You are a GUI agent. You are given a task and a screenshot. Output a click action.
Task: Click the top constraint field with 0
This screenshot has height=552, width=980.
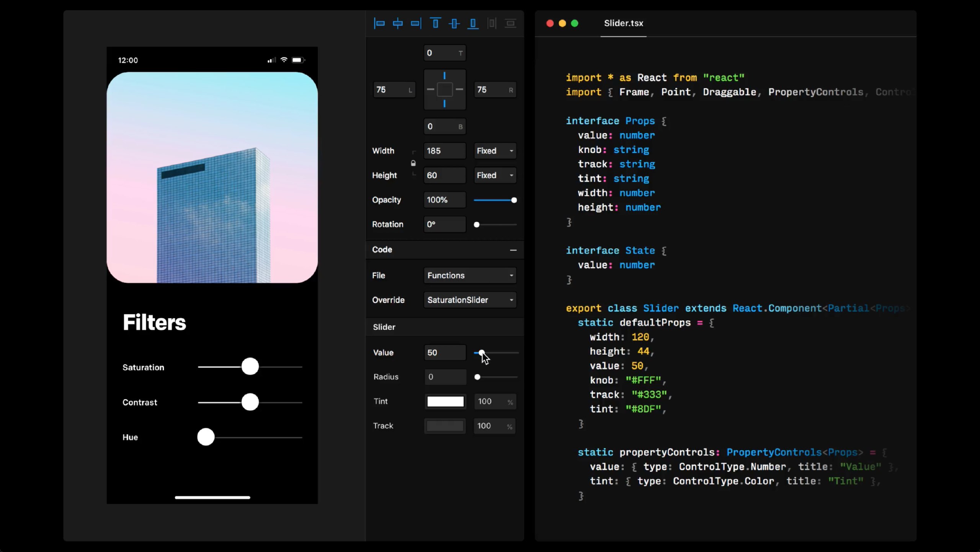(444, 53)
